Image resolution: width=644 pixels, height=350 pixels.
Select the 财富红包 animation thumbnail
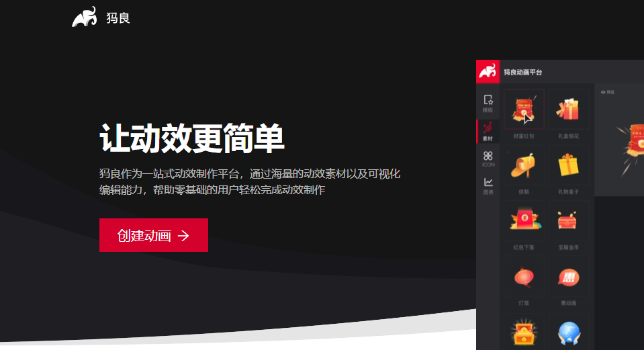(x=524, y=110)
